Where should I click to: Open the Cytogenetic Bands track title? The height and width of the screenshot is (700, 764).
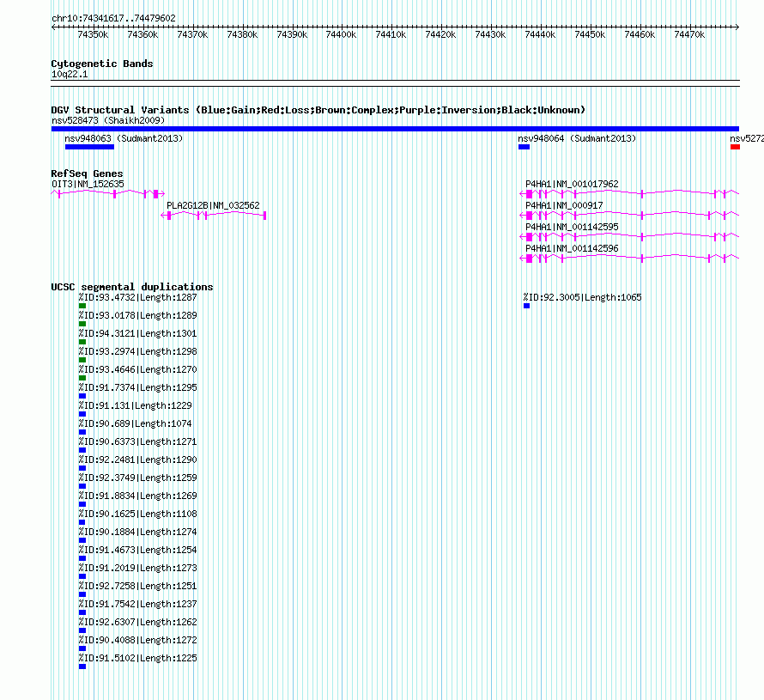(102, 64)
